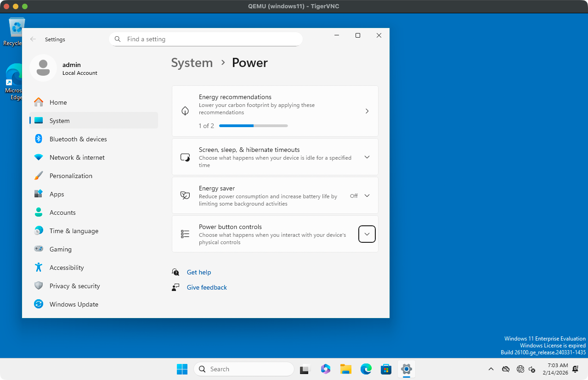The width and height of the screenshot is (588, 380).
Task: Click the Give feedback link
Action: (x=207, y=287)
